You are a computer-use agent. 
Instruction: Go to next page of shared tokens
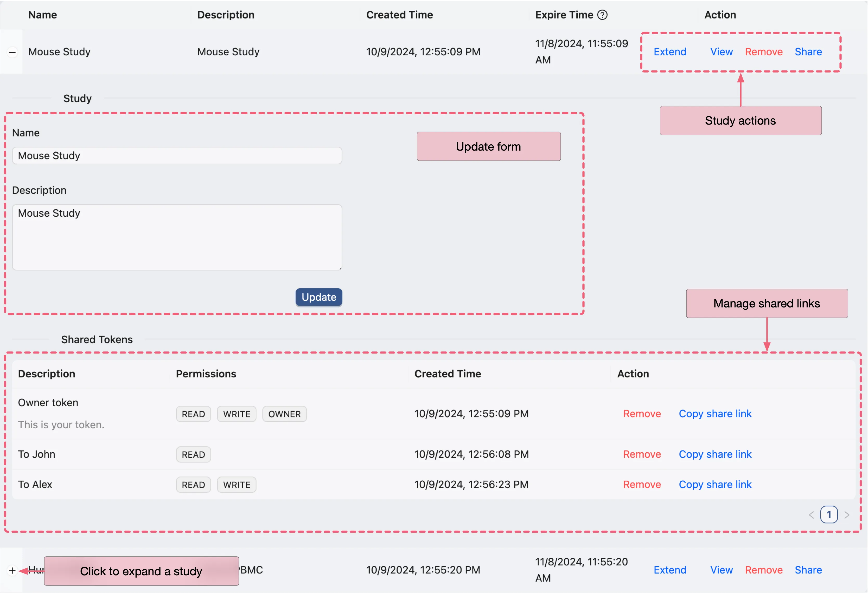click(x=847, y=515)
